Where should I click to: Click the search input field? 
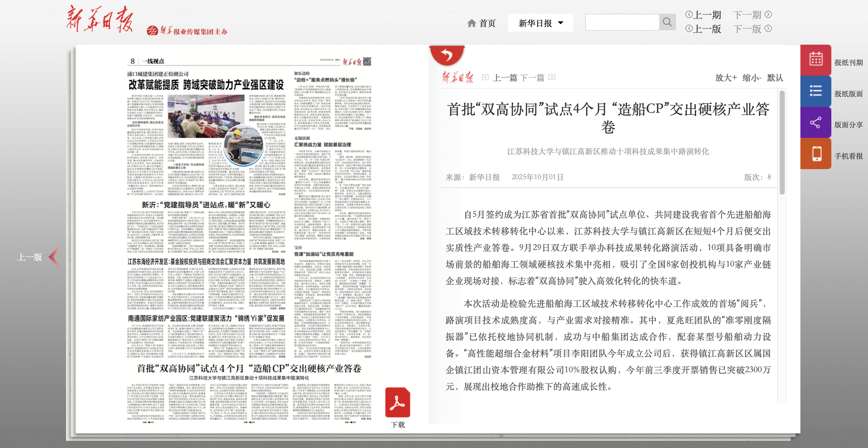[622, 22]
